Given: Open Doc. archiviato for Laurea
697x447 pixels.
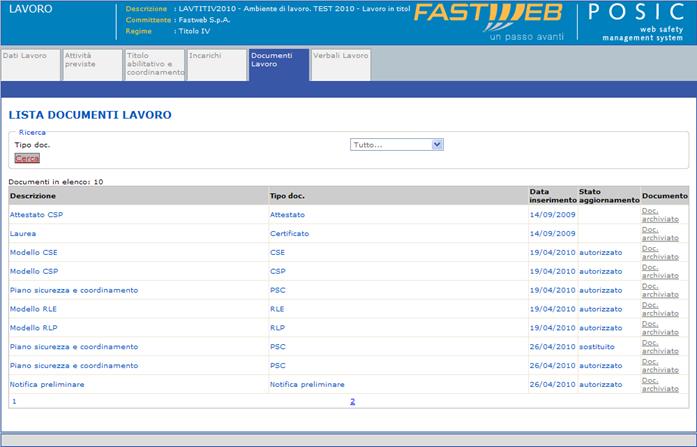Looking at the screenshot, I should pos(660,234).
